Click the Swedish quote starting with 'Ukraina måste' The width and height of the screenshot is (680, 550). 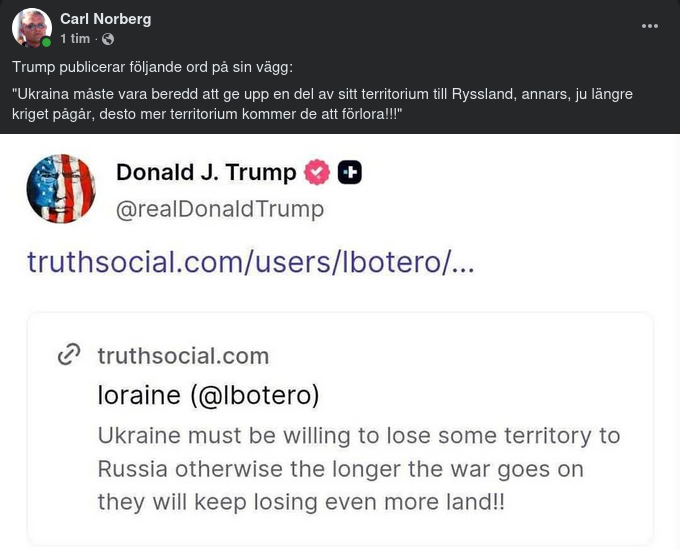300,93
